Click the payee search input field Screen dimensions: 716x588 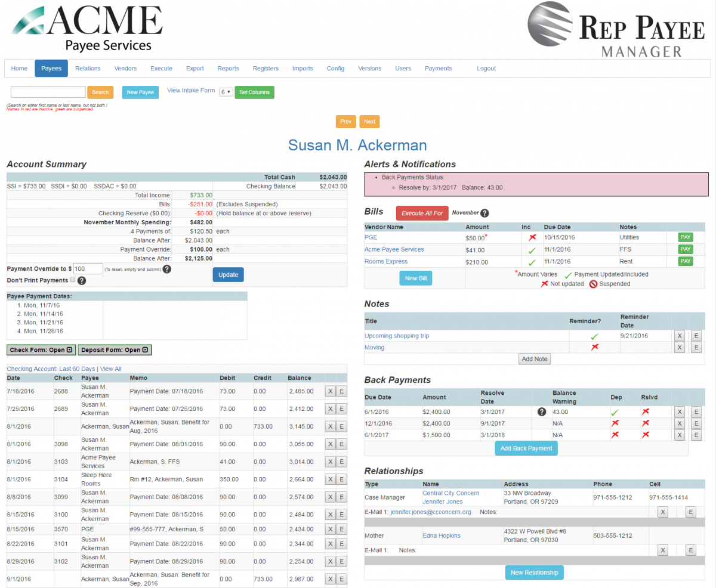pyautogui.click(x=48, y=92)
